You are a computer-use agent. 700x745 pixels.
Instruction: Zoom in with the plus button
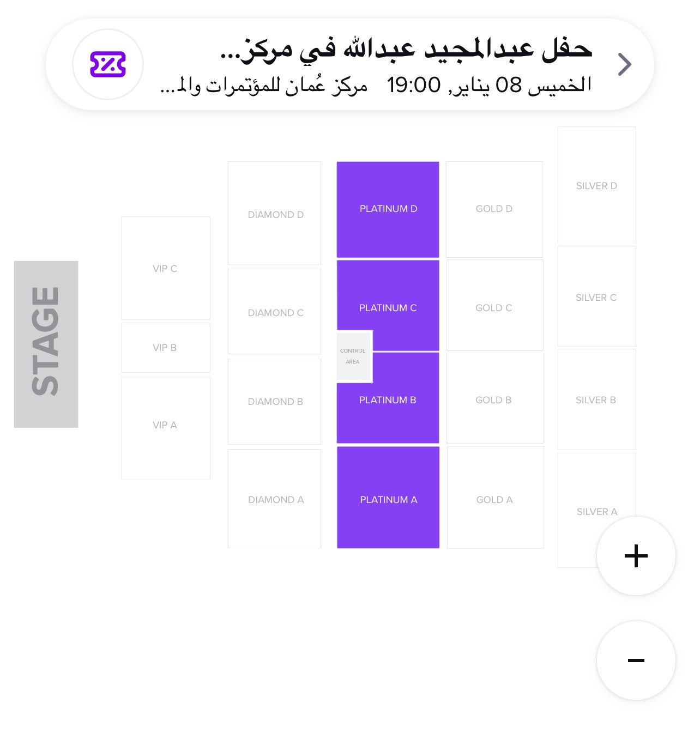636,556
